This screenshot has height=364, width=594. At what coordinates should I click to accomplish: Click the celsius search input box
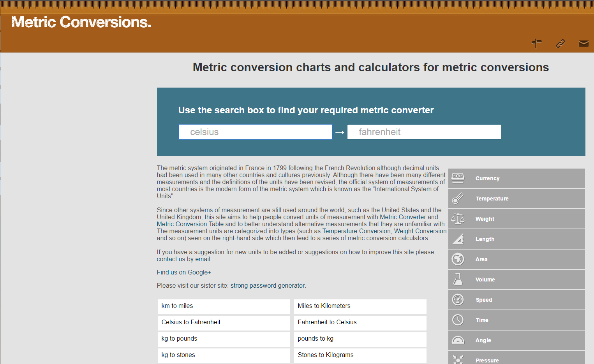point(255,132)
